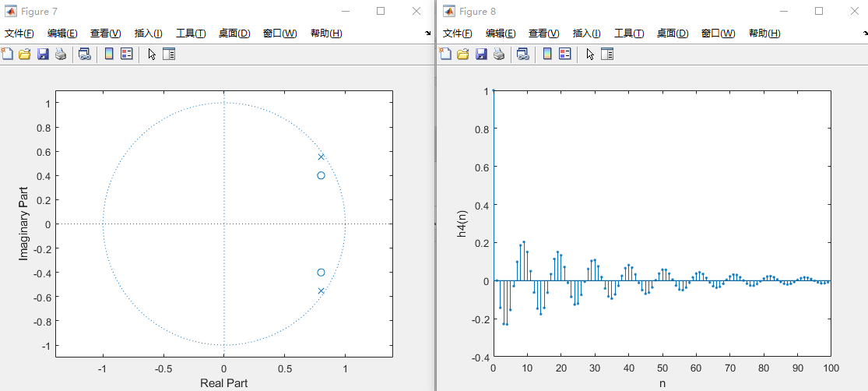Insert colorbar using Figure 8 toolbar icon
Image resolution: width=868 pixels, height=391 pixels.
(547, 54)
